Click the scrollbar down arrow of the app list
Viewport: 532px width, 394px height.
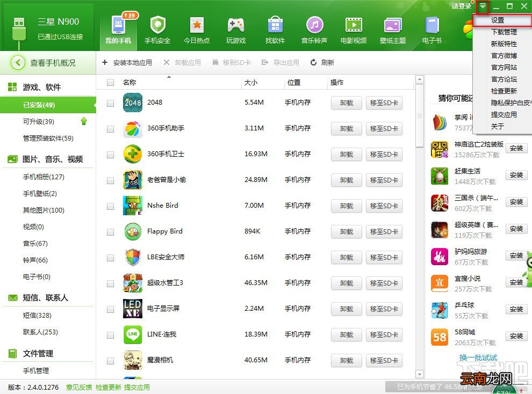point(420,374)
